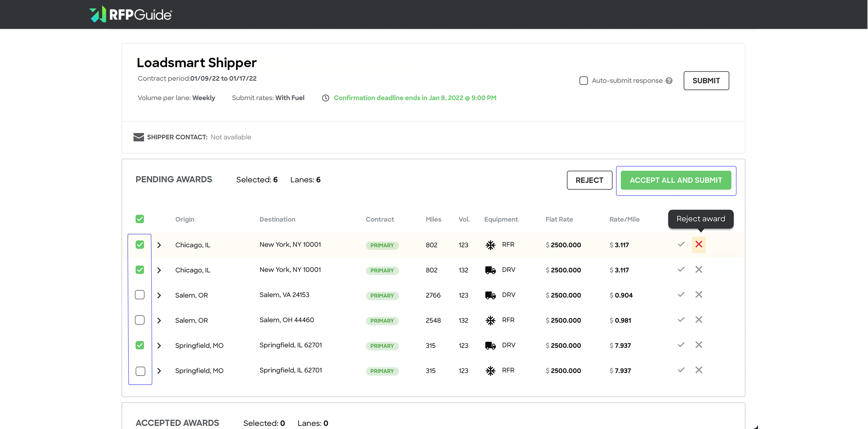The image size is (868, 429).
Task: Click the 2766 miles value
Action: 433,295
